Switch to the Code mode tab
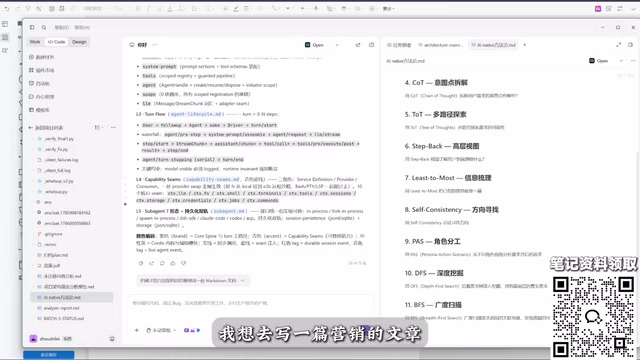 pyautogui.click(x=56, y=42)
